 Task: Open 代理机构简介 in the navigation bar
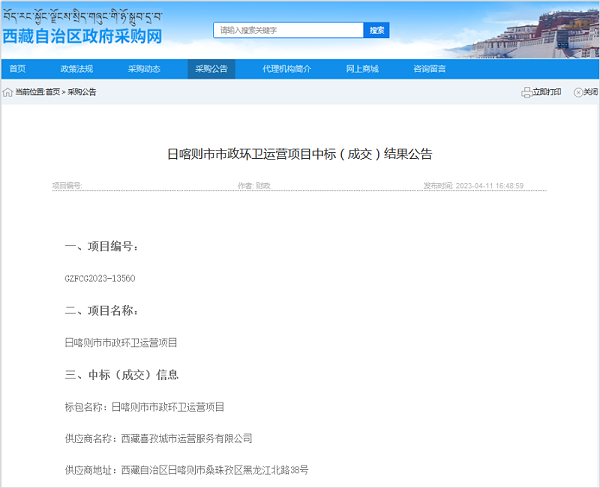(x=286, y=69)
